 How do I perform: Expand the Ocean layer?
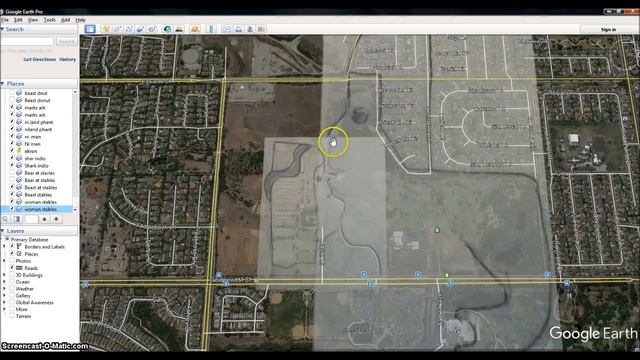coord(4,282)
